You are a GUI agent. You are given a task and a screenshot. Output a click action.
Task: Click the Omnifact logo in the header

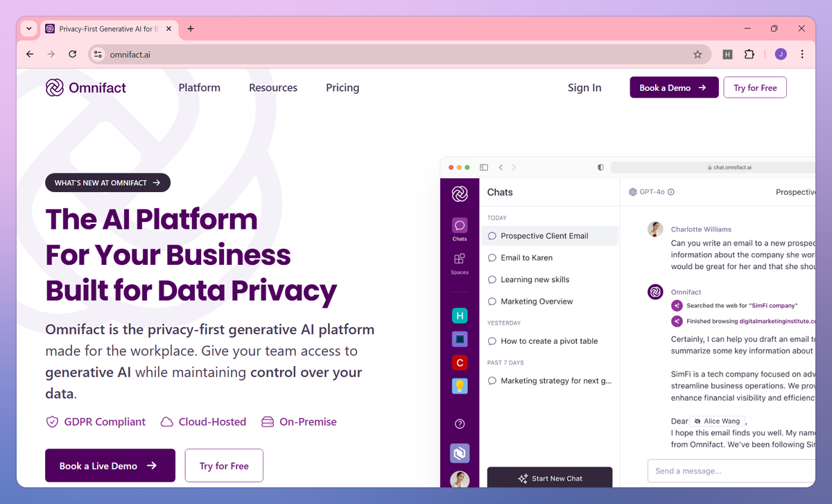click(x=86, y=87)
